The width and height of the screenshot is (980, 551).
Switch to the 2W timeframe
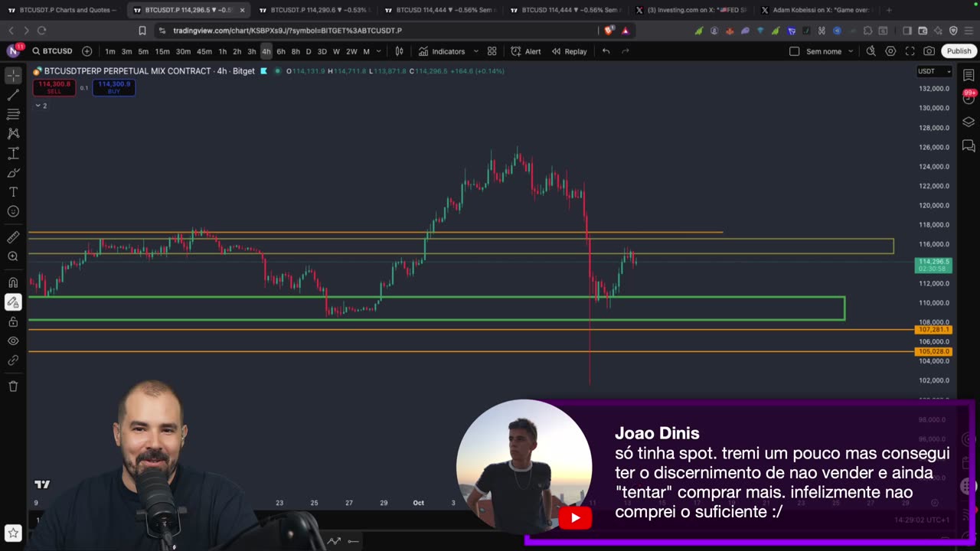point(351,51)
